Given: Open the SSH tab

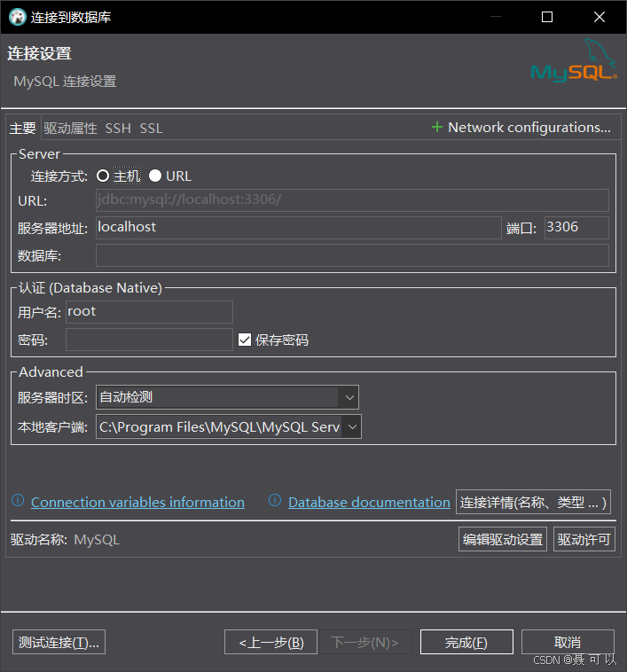Looking at the screenshot, I should (118, 129).
